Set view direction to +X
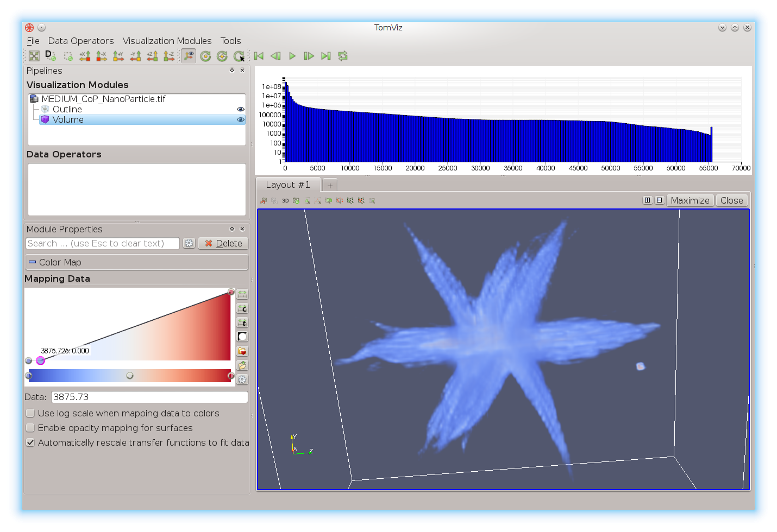Screen dimensions: 777x532 click(x=85, y=56)
